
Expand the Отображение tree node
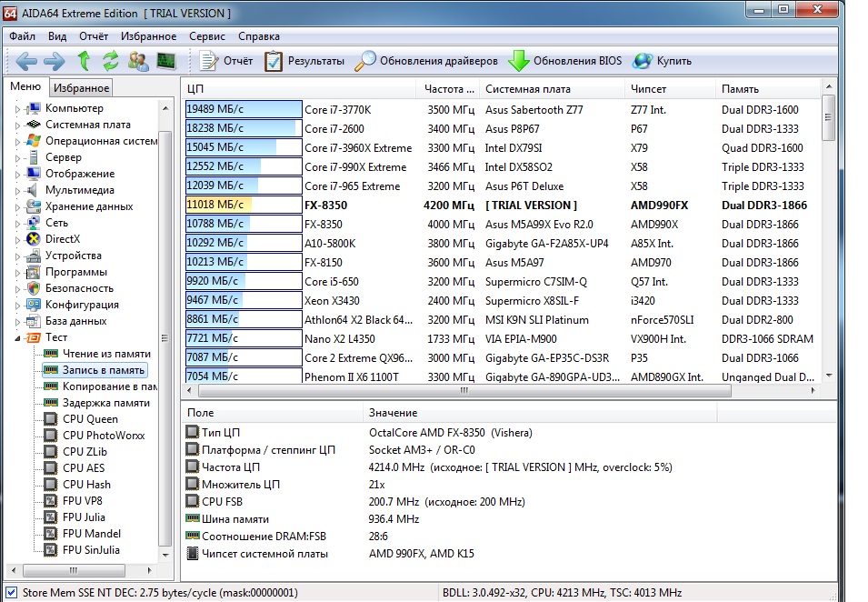tap(17, 175)
